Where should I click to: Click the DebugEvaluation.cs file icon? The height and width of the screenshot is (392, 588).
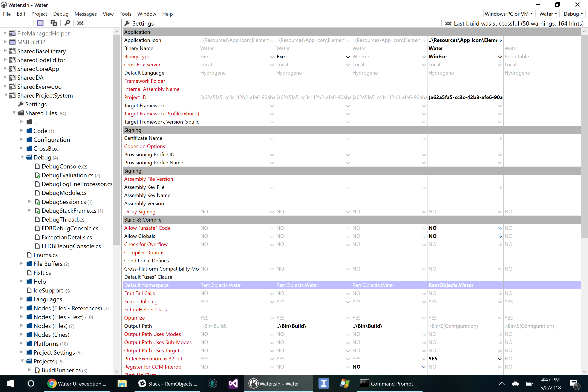coord(37,175)
